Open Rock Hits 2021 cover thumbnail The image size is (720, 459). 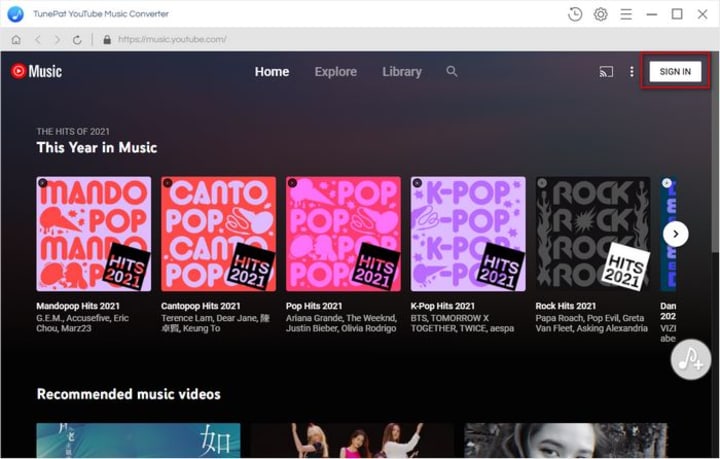tap(593, 234)
